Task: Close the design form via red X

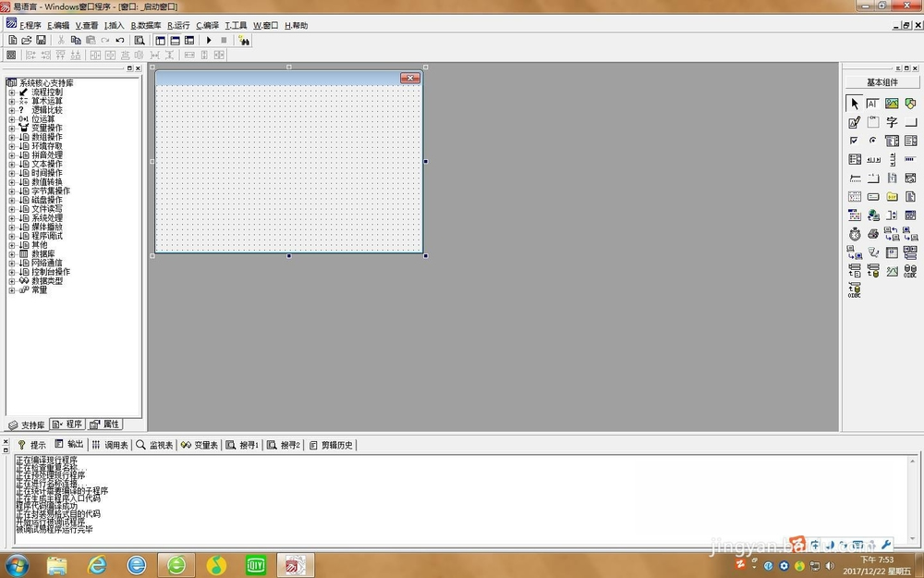Action: click(x=410, y=78)
